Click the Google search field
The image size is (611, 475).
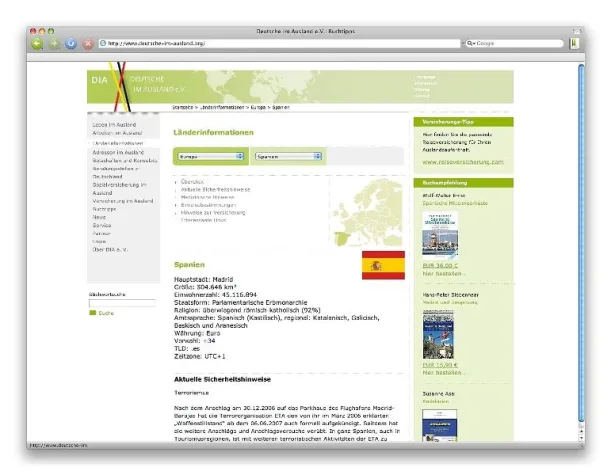coord(514,43)
